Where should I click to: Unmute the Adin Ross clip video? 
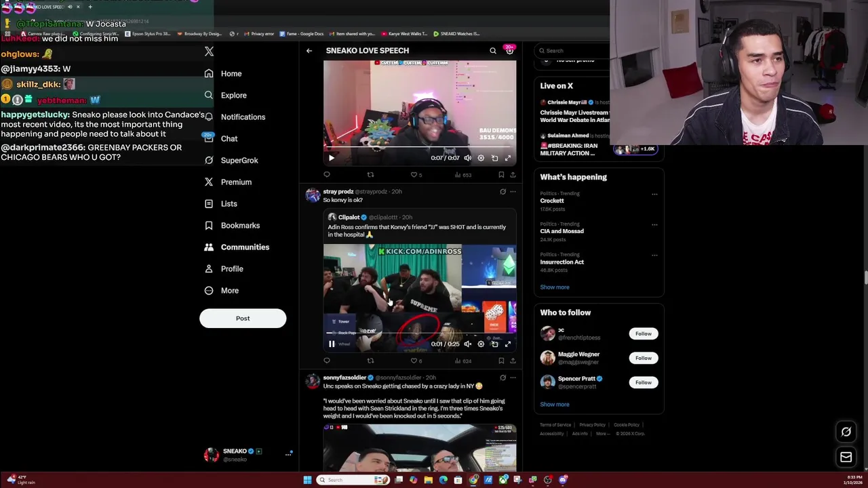tap(467, 344)
